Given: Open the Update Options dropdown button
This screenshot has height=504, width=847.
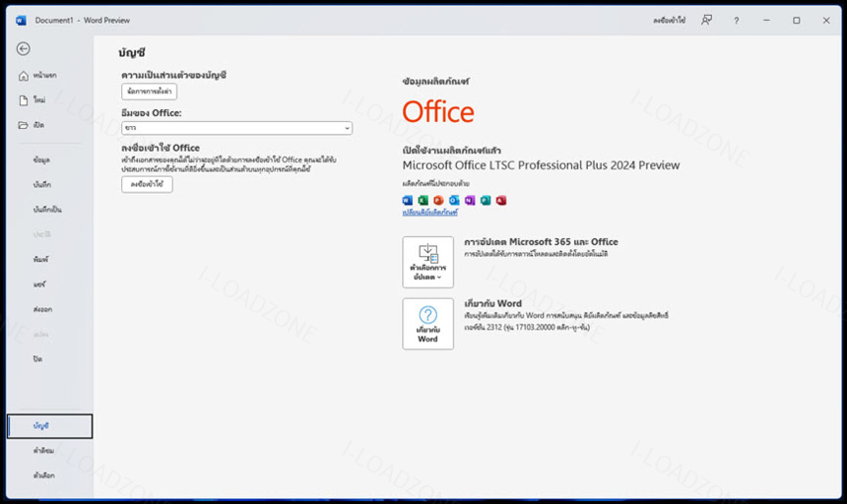Looking at the screenshot, I should [427, 262].
